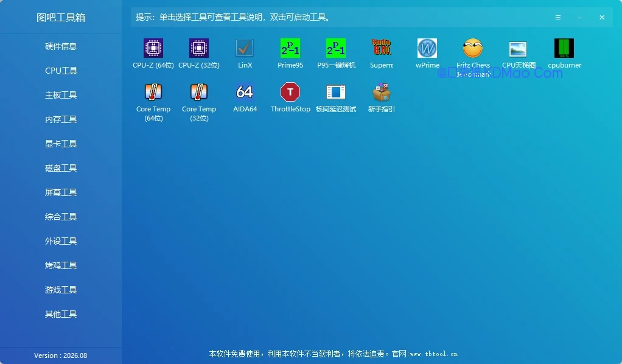Viewport: 622px width, 364px height.
Task: Switch to the 游戏工具 category
Action: click(61, 290)
